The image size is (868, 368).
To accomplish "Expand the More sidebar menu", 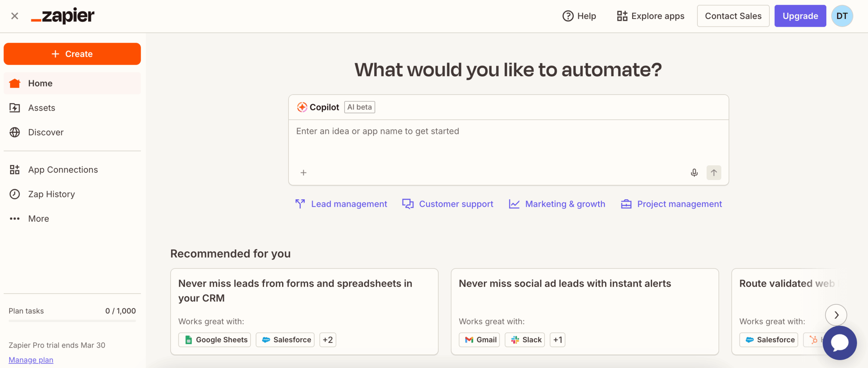I will (38, 219).
